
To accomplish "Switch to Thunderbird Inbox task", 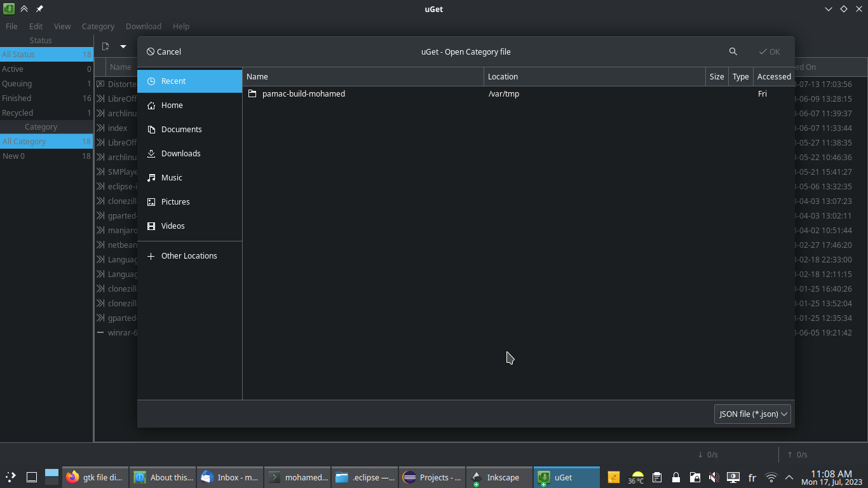I will click(229, 477).
